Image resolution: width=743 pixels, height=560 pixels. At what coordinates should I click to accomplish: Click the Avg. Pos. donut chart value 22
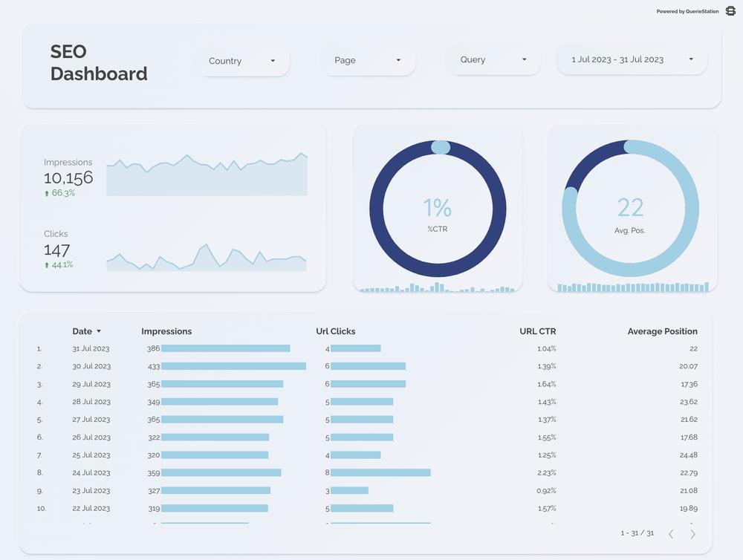(x=630, y=207)
